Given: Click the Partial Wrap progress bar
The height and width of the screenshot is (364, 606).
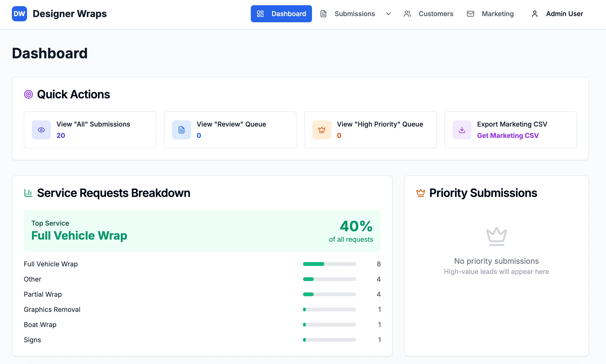Looking at the screenshot, I should pos(330,294).
